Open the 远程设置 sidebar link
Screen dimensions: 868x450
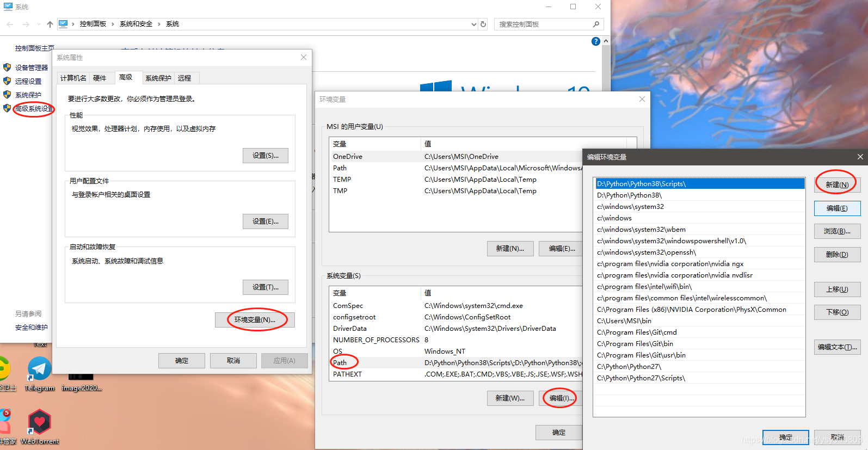click(x=28, y=82)
